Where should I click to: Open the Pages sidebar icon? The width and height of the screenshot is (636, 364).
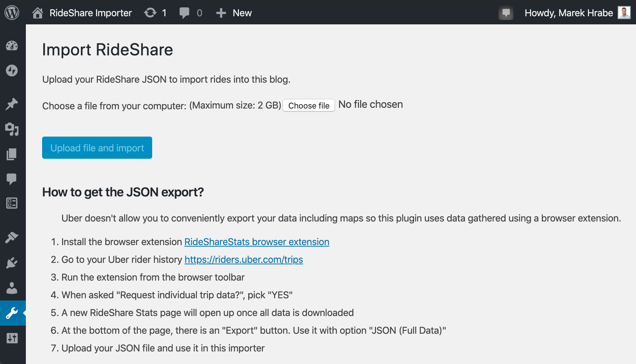(x=12, y=154)
